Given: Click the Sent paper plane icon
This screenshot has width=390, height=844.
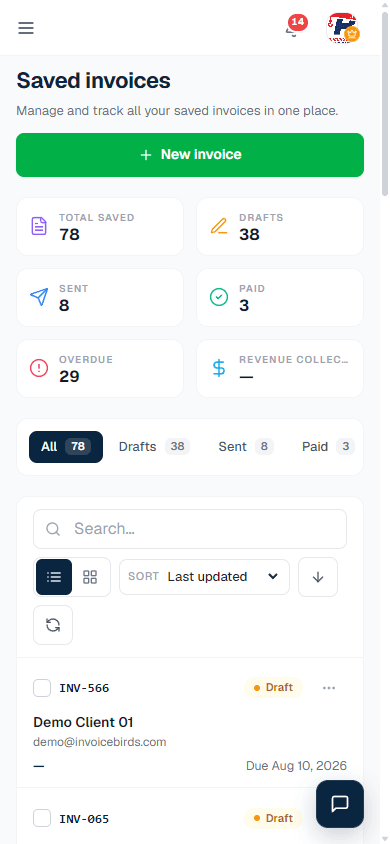Looking at the screenshot, I should (x=39, y=297).
